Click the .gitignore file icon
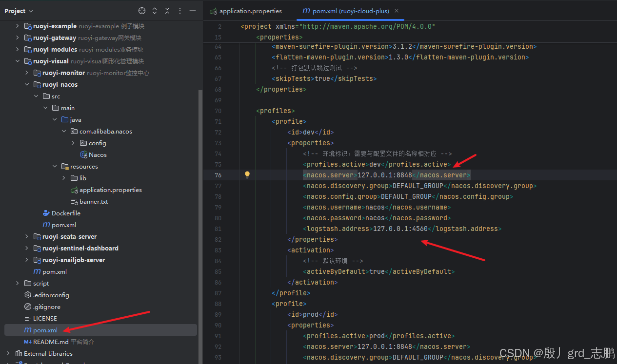This screenshot has height=364, width=617. click(28, 307)
